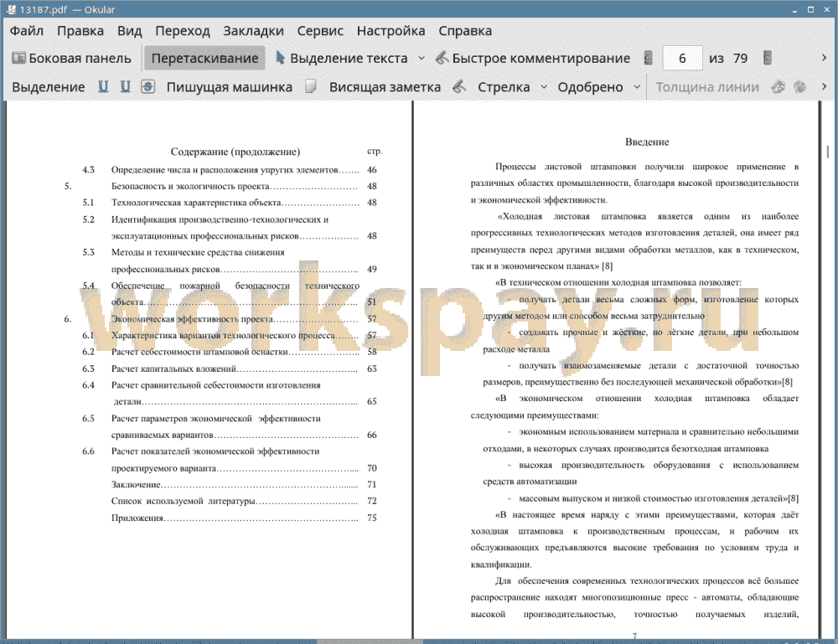The height and width of the screenshot is (644, 838).
Task: Click contents entry Приложения
Action: click(137, 518)
